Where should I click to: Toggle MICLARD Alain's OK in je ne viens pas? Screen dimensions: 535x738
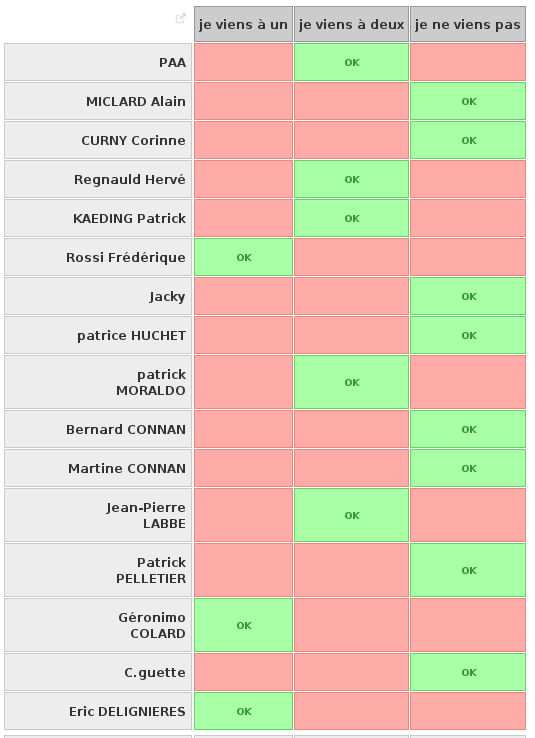(x=468, y=101)
